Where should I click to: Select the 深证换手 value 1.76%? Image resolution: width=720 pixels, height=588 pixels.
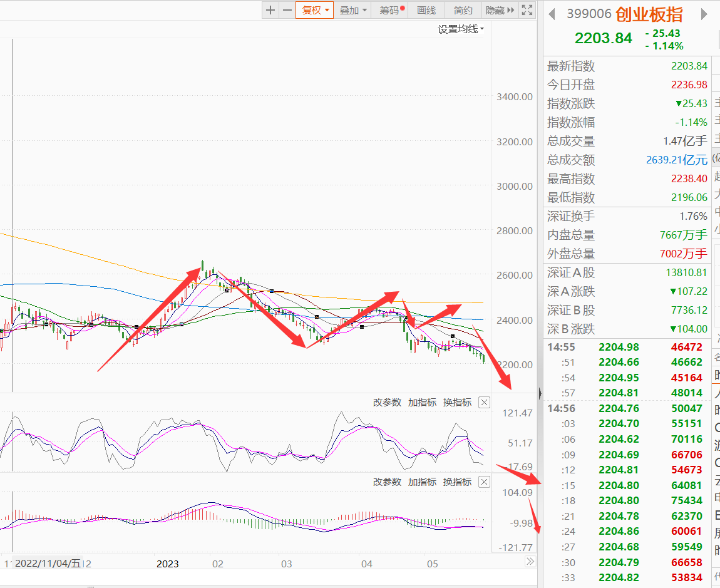tap(693, 216)
